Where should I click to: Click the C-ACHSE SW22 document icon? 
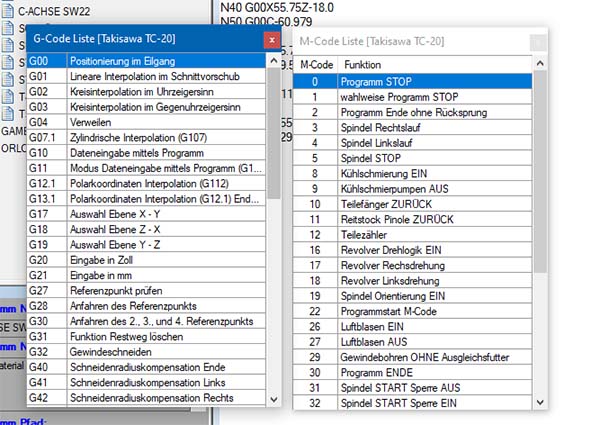click(8, 11)
